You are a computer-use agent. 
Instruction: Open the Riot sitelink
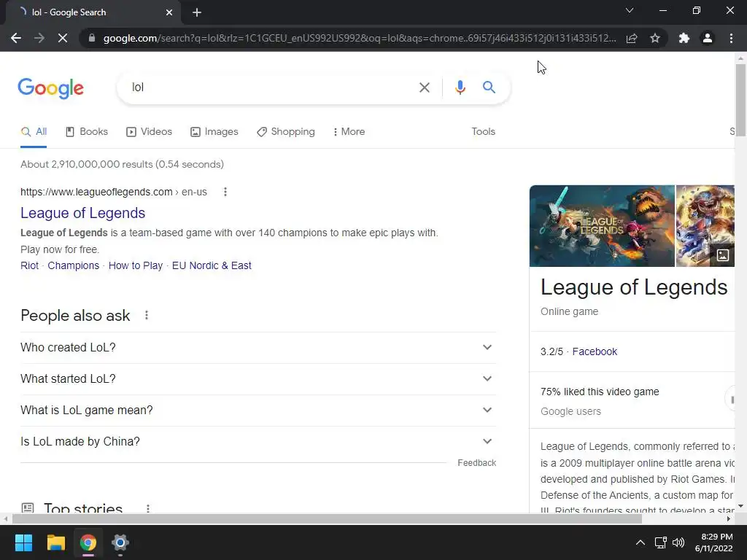(x=29, y=265)
